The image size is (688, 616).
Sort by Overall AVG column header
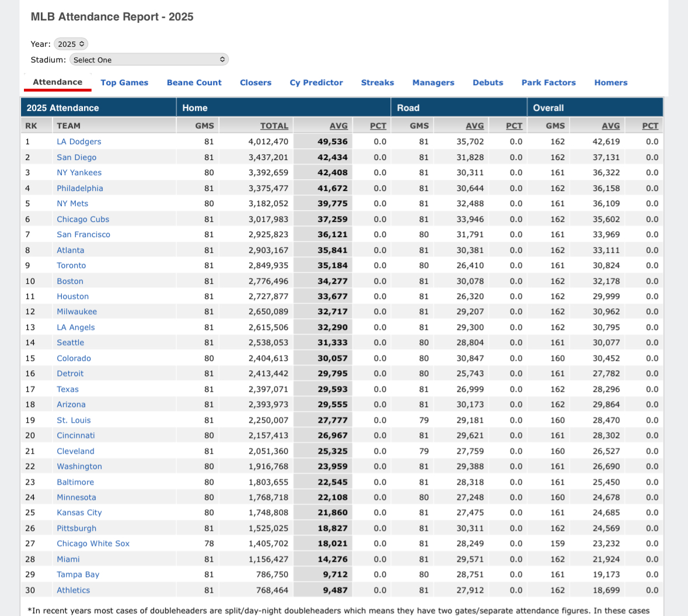click(610, 126)
